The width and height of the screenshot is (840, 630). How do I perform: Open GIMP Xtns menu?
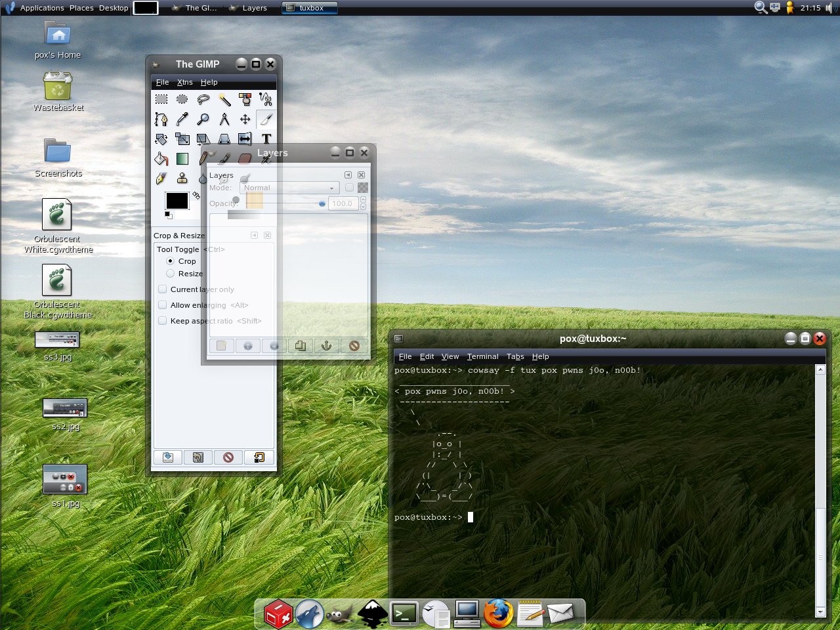[184, 82]
